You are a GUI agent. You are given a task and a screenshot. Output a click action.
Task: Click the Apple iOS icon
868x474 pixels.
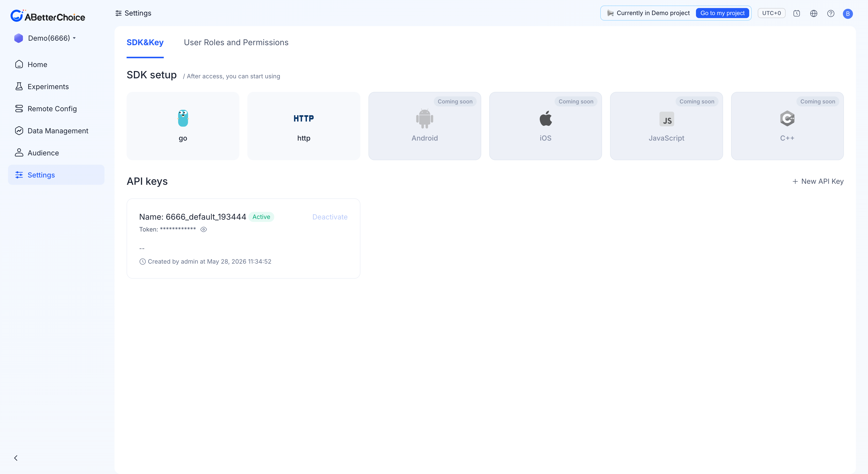(546, 118)
